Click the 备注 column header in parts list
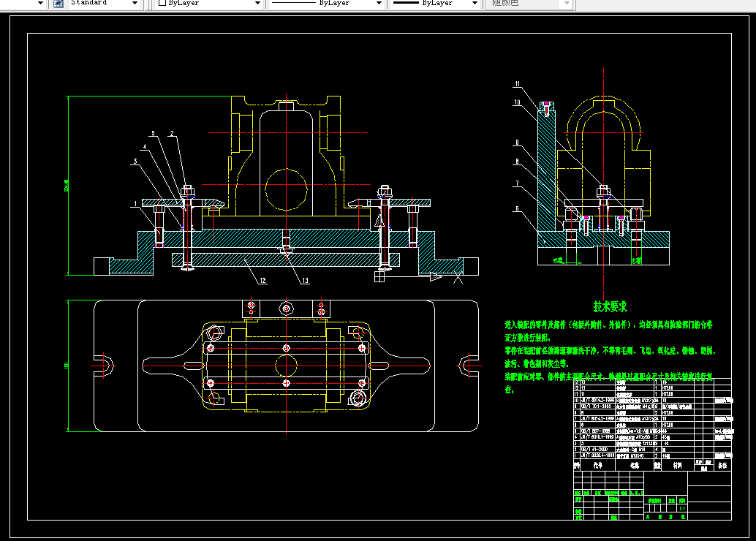 point(722,464)
